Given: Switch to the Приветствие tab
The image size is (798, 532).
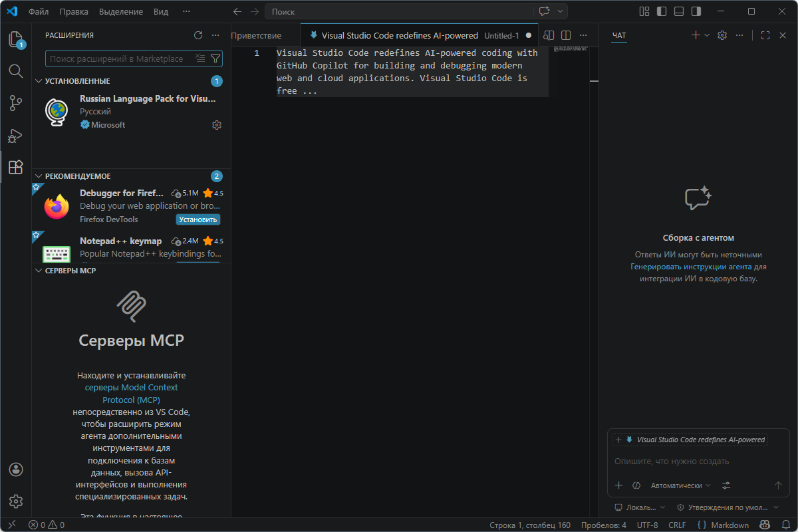Looking at the screenshot, I should tap(257, 35).
